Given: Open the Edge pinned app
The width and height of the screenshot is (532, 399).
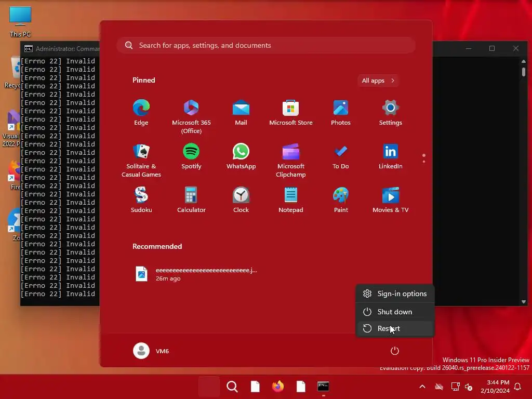Looking at the screenshot, I should click(x=141, y=113).
